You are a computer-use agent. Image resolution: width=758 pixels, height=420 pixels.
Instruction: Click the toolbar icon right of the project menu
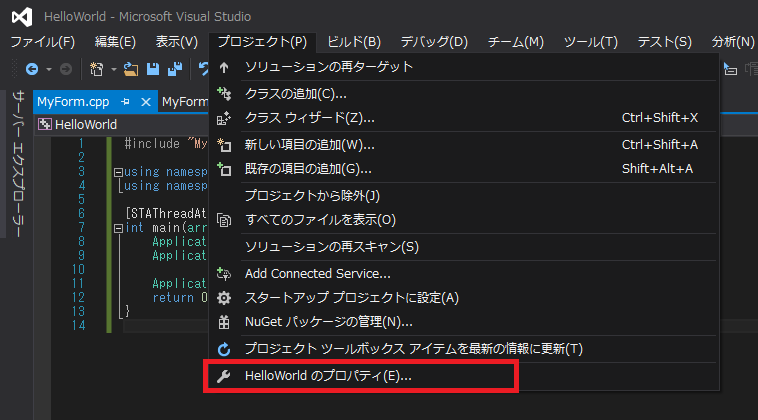pos(730,70)
